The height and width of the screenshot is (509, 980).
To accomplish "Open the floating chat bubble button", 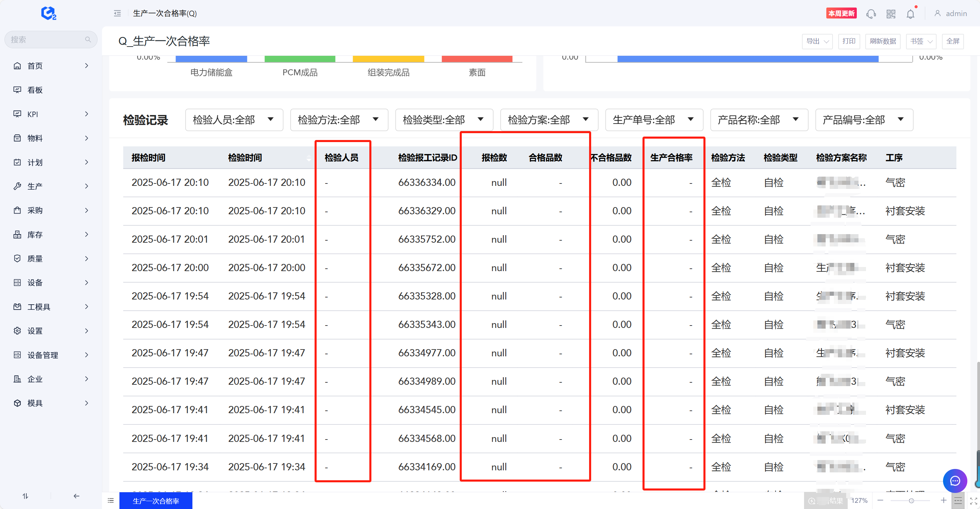I will (955, 481).
